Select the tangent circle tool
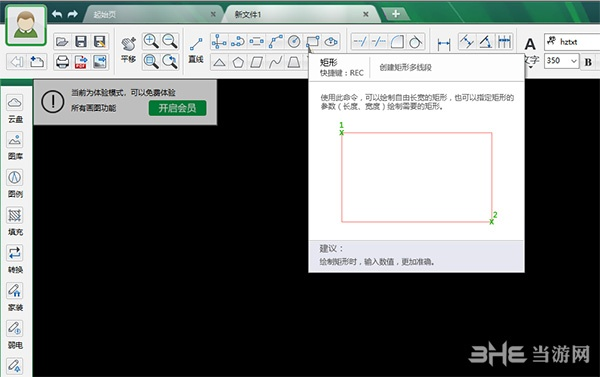 pos(416,41)
